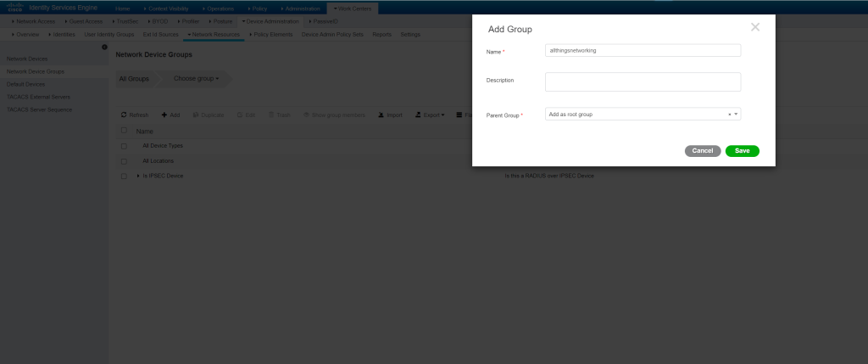Expand the Profiler submenu
The image size is (868, 364).
coord(188,21)
